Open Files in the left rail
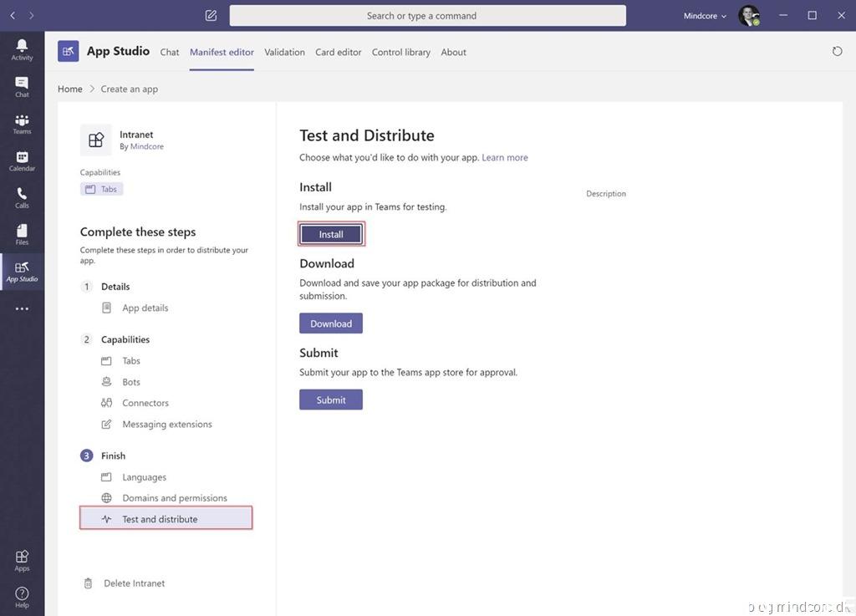This screenshot has width=856, height=616. (22, 234)
